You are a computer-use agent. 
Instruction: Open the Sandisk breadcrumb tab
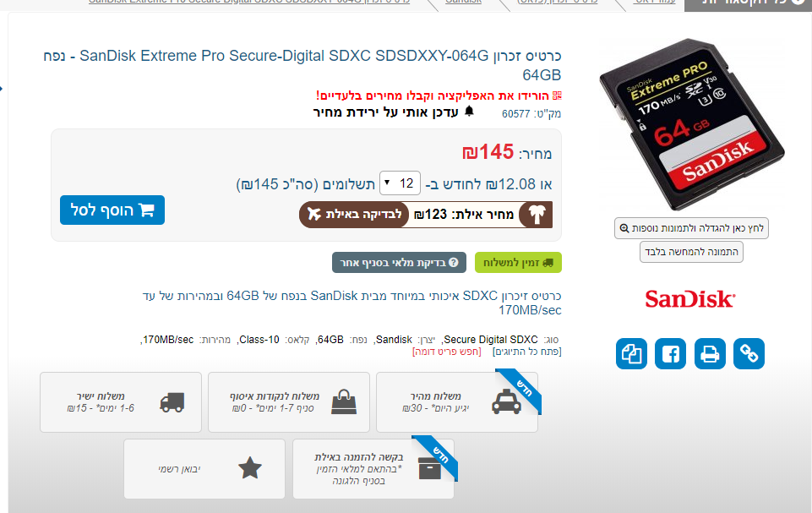point(464,2)
